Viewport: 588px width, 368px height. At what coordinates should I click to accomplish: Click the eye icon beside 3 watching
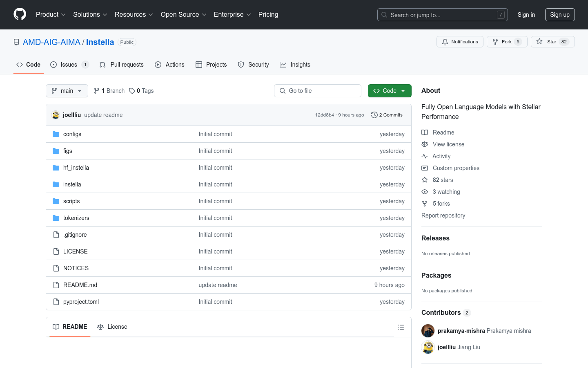[x=425, y=192]
